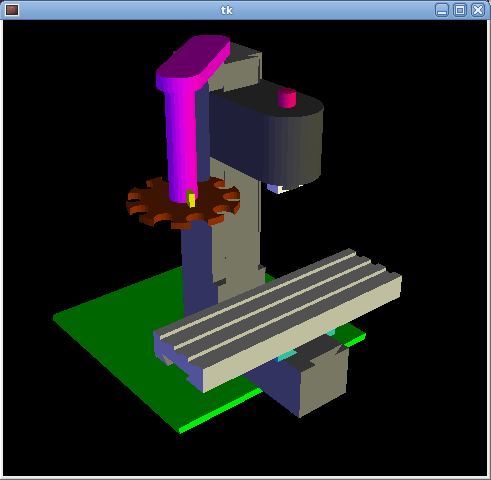
Task: Click the cyan slide under the table
Action: [287, 355]
